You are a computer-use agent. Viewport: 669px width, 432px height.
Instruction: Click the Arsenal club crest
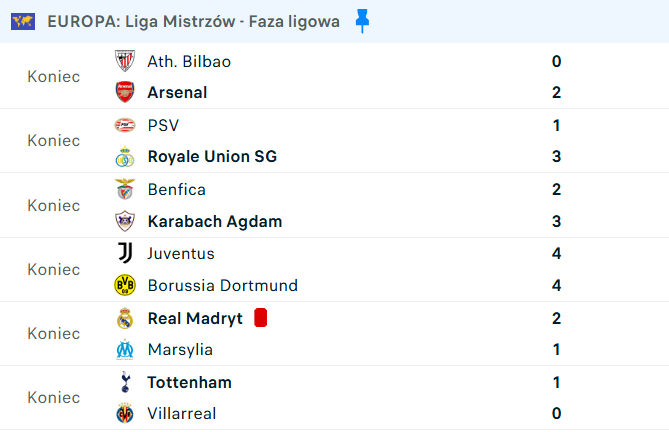pyautogui.click(x=125, y=92)
